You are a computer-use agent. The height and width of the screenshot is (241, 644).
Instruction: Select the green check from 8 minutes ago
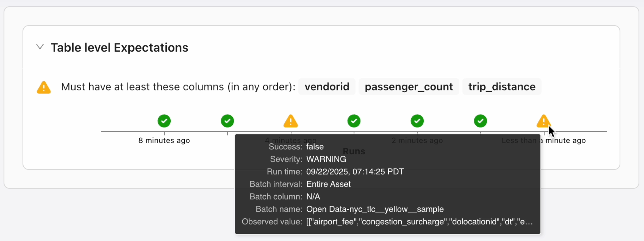(x=164, y=121)
